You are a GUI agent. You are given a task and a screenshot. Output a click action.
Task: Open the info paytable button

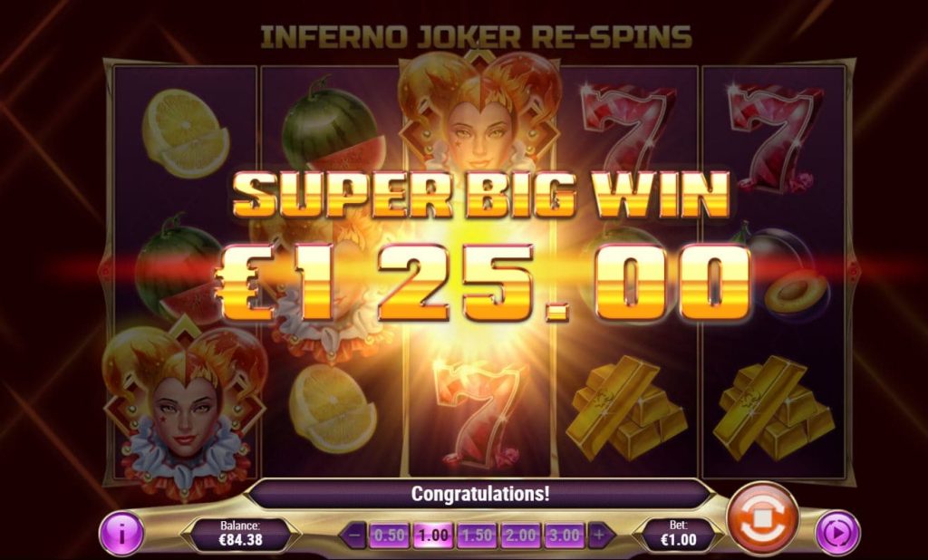click(x=121, y=535)
